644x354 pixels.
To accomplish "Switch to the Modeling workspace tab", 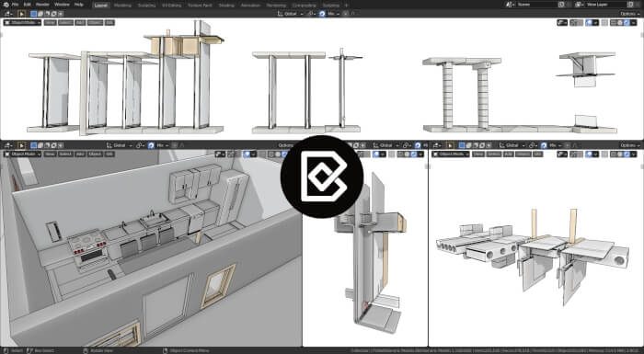I will pos(122,6).
